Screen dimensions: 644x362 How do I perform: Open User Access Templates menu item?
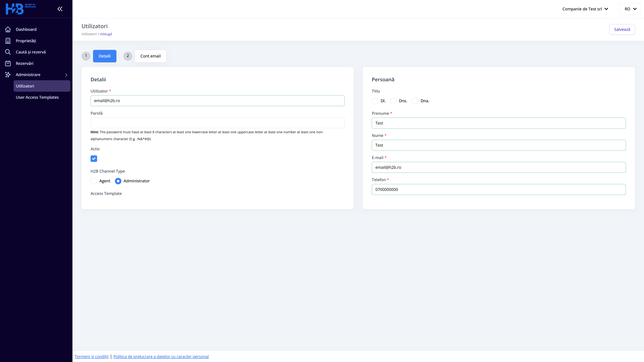pos(37,97)
